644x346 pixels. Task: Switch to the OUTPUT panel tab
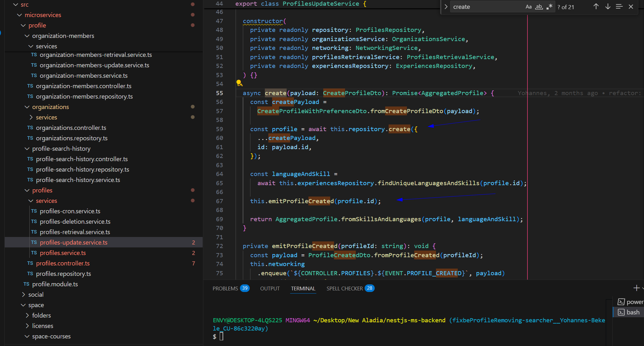click(270, 288)
